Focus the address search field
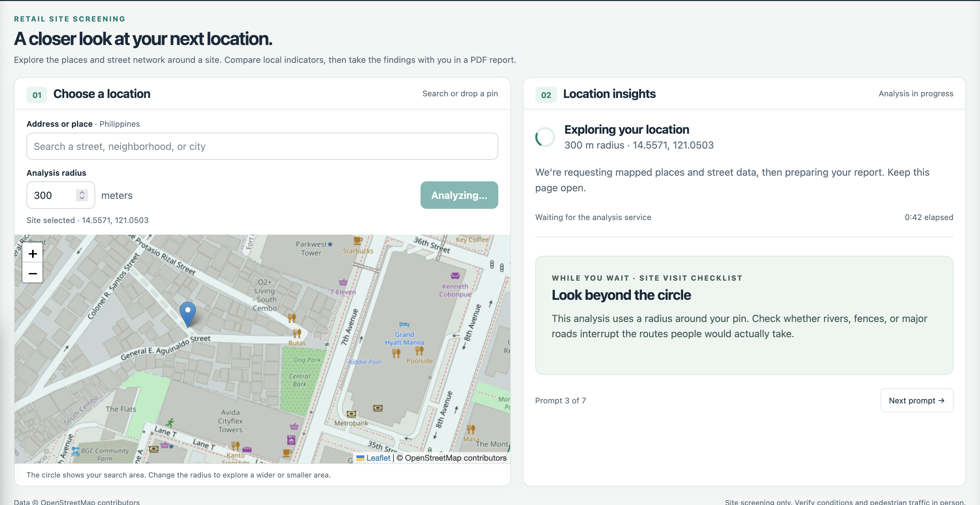The height and width of the screenshot is (505, 980). (x=262, y=146)
